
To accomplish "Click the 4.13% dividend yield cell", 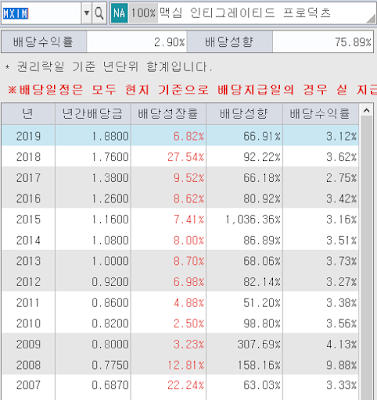I will [x=320, y=344].
